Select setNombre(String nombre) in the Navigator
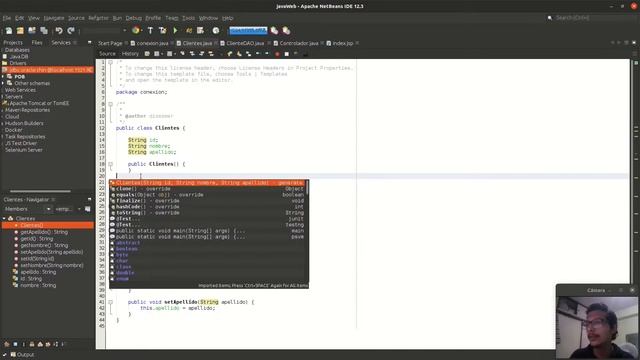The height and width of the screenshot is (360, 640). [51, 265]
